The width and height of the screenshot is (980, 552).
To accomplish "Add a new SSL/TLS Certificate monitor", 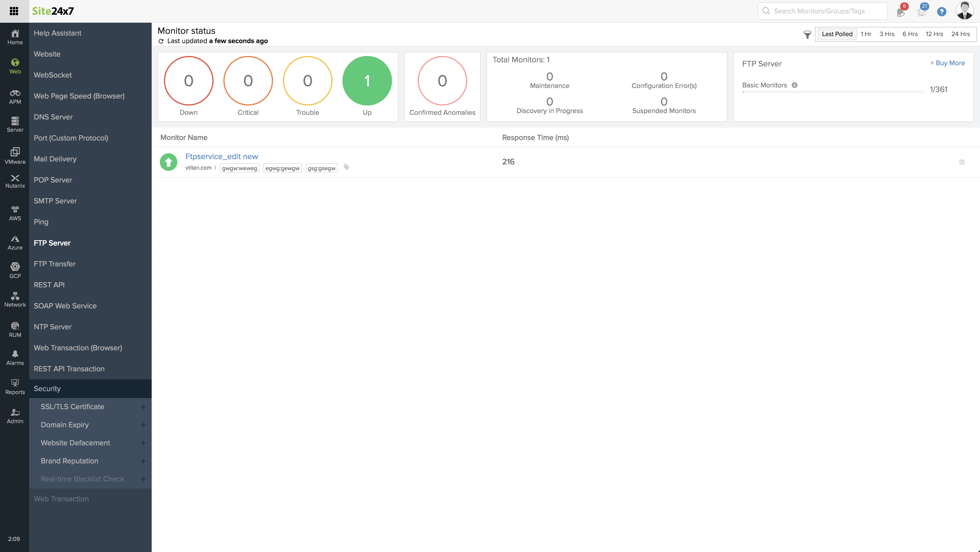I will (143, 407).
